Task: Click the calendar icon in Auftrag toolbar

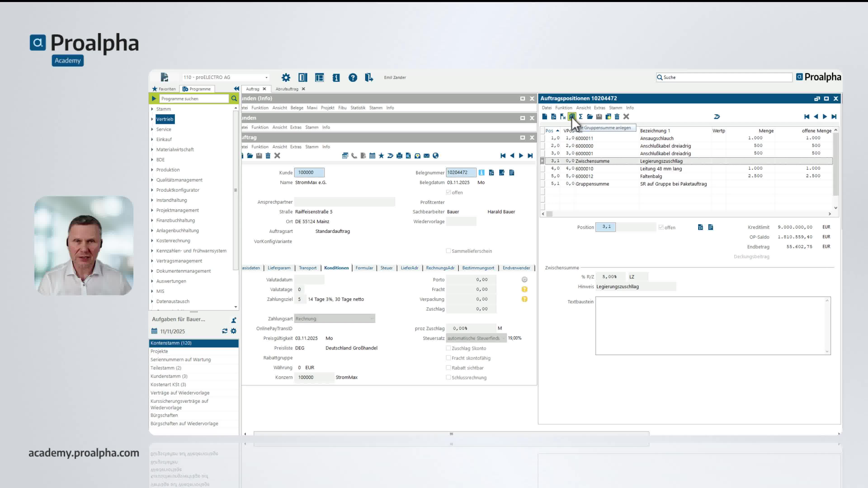Action: pos(372,156)
